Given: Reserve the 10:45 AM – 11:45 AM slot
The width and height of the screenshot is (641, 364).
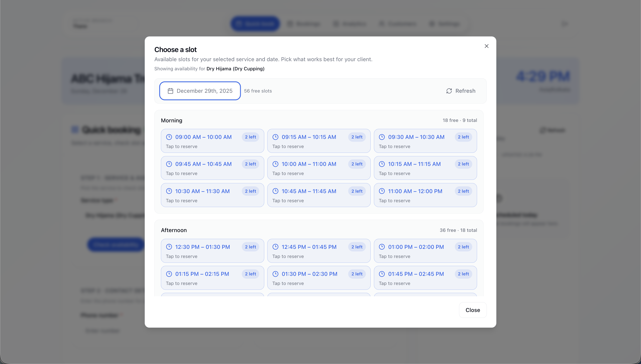Looking at the screenshot, I should [x=319, y=195].
